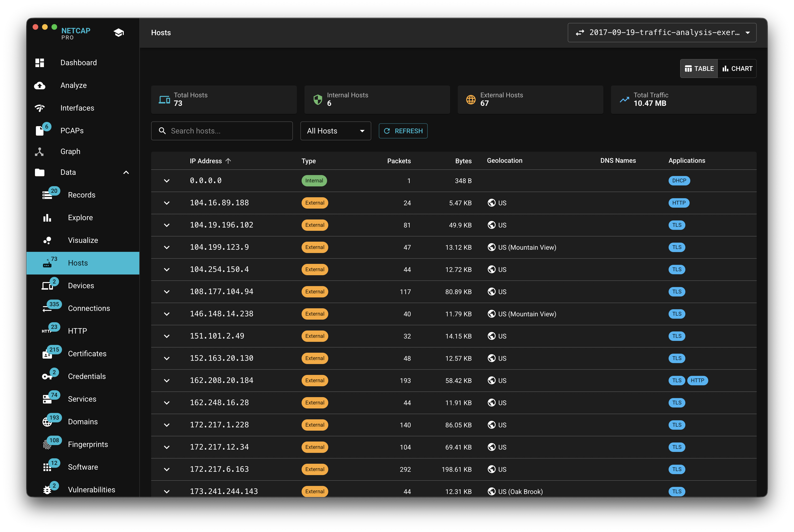Click the External badge on 151.101.2.49
Viewport: 794px width, 532px height.
point(315,336)
